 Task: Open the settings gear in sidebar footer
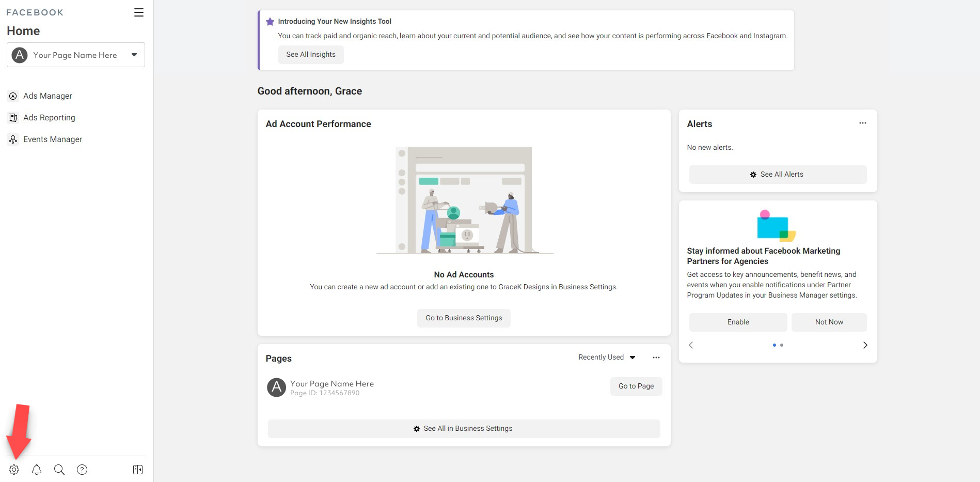pos(14,470)
